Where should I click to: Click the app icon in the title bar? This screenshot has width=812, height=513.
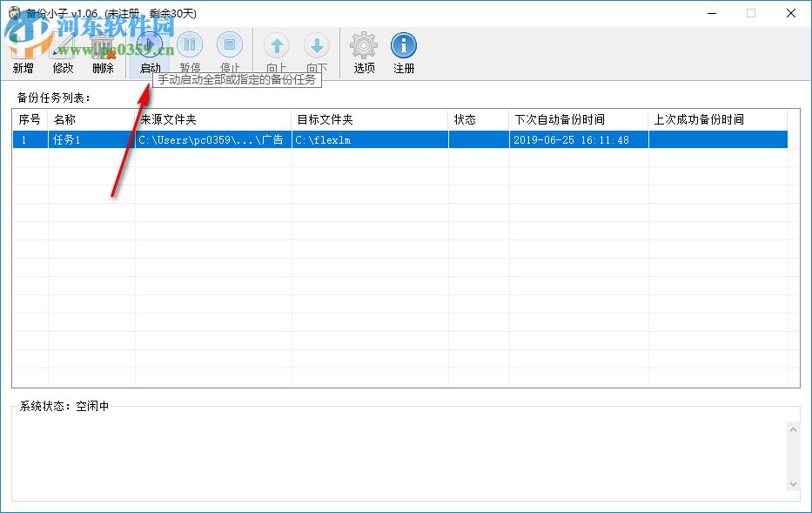pyautogui.click(x=14, y=13)
